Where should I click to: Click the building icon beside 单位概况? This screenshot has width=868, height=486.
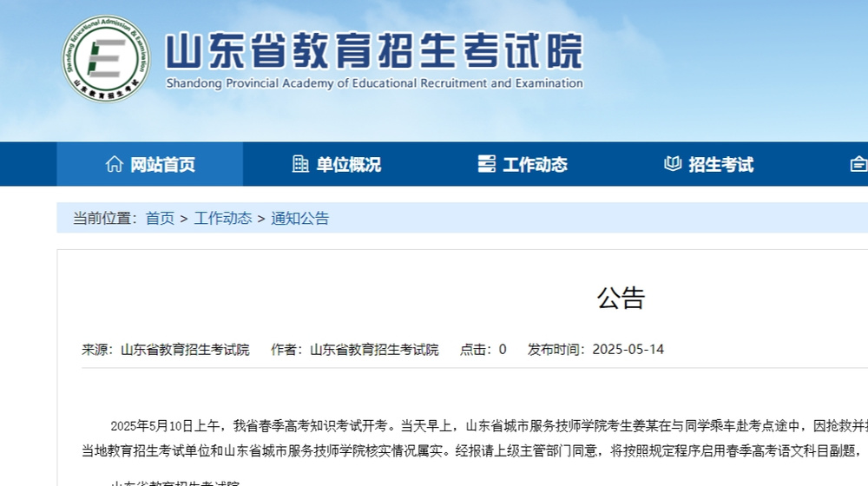(x=300, y=164)
